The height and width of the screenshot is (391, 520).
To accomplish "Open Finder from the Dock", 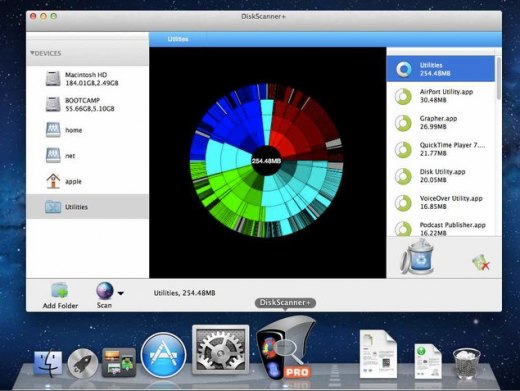I will tap(48, 363).
